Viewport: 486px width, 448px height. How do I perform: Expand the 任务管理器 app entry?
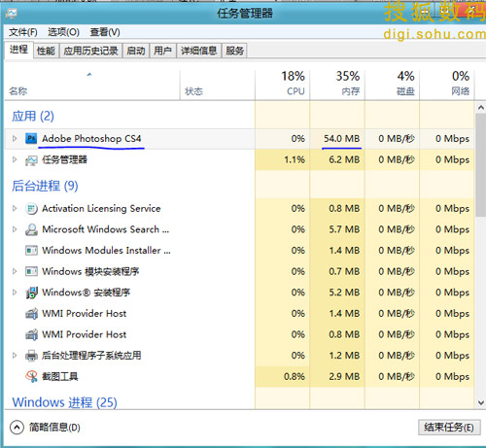tap(15, 159)
